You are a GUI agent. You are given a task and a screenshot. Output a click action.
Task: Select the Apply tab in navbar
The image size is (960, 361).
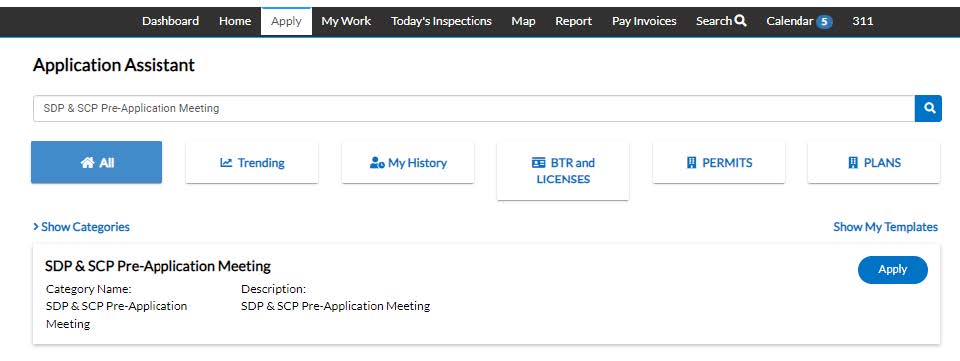click(x=287, y=21)
